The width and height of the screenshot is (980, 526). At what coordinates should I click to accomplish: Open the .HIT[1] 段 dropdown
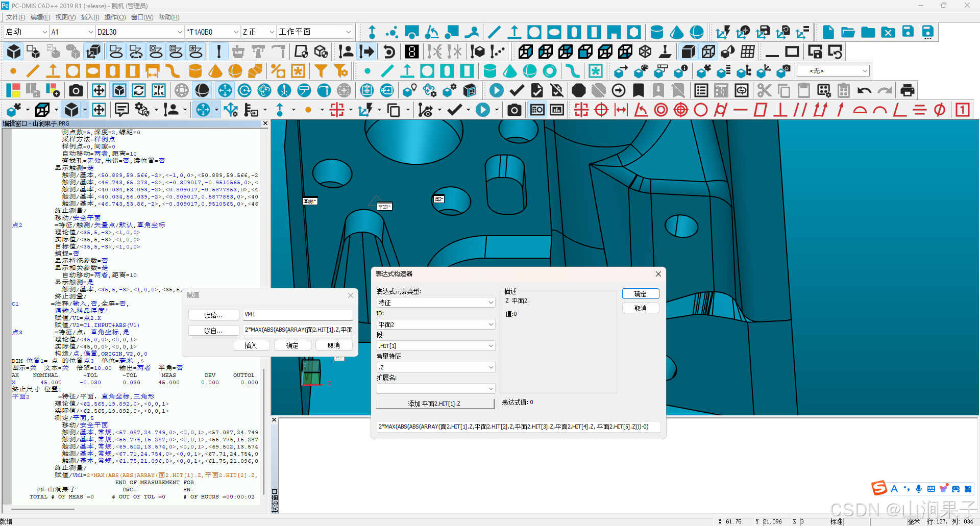pos(436,346)
